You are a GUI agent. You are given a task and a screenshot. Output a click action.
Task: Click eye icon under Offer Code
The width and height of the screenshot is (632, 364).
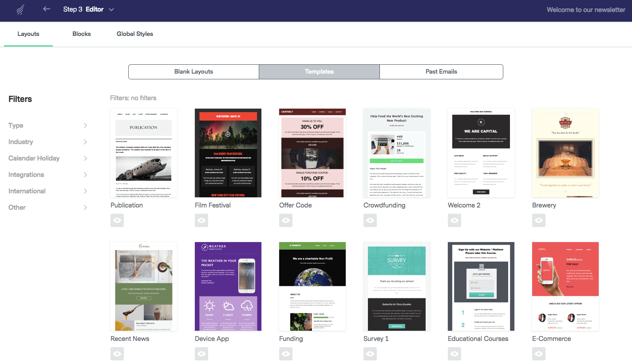(x=286, y=220)
